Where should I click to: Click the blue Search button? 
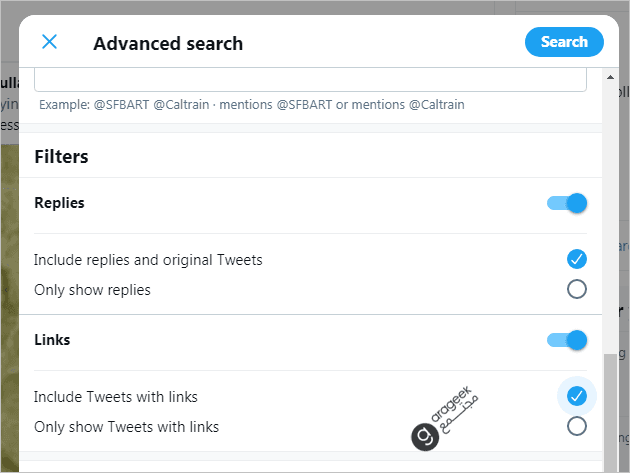564,42
